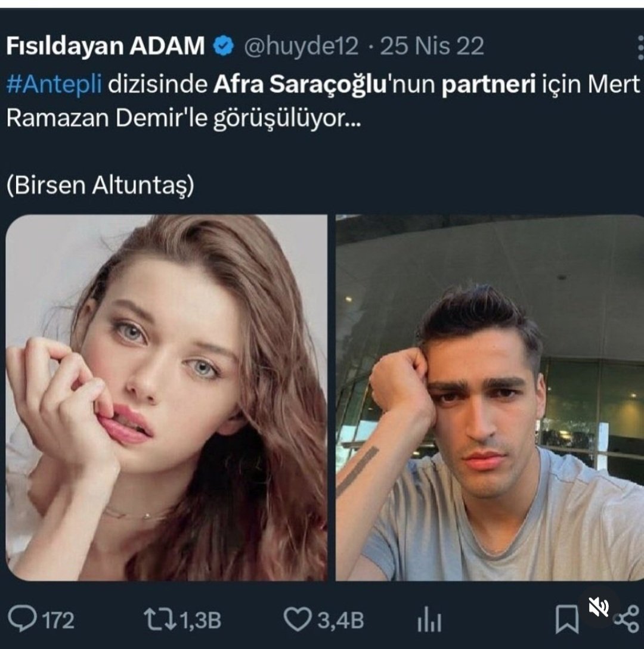
Task: Click the 3,4B likes count
Action: [340, 620]
